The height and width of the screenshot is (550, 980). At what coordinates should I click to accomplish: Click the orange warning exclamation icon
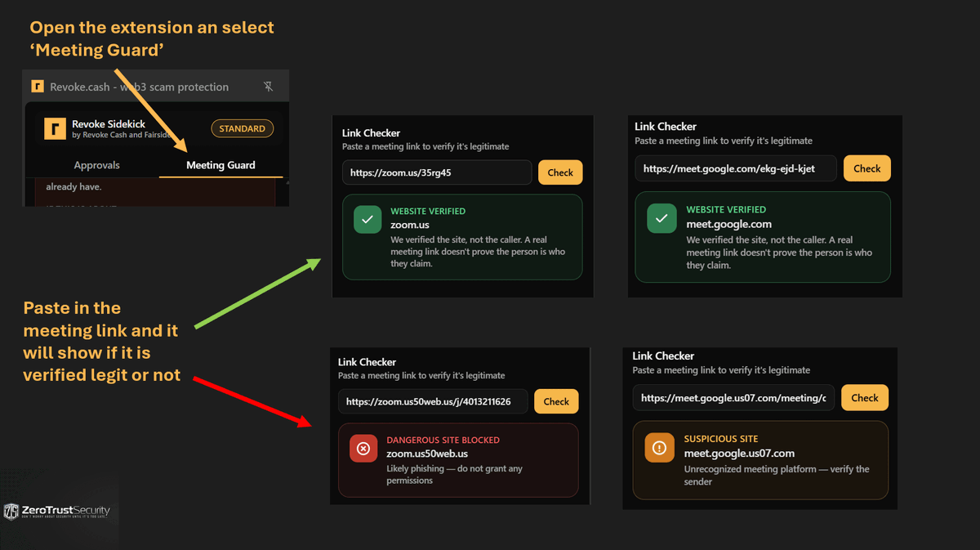658,447
